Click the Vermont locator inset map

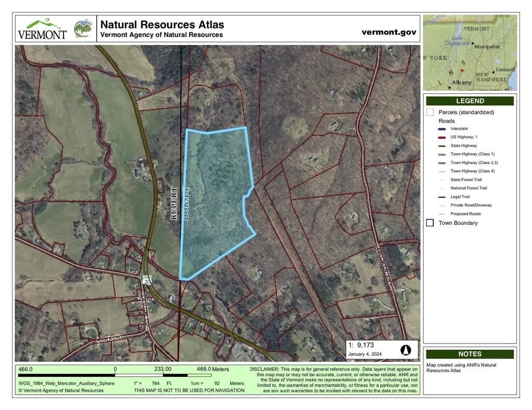pyautogui.click(x=470, y=52)
